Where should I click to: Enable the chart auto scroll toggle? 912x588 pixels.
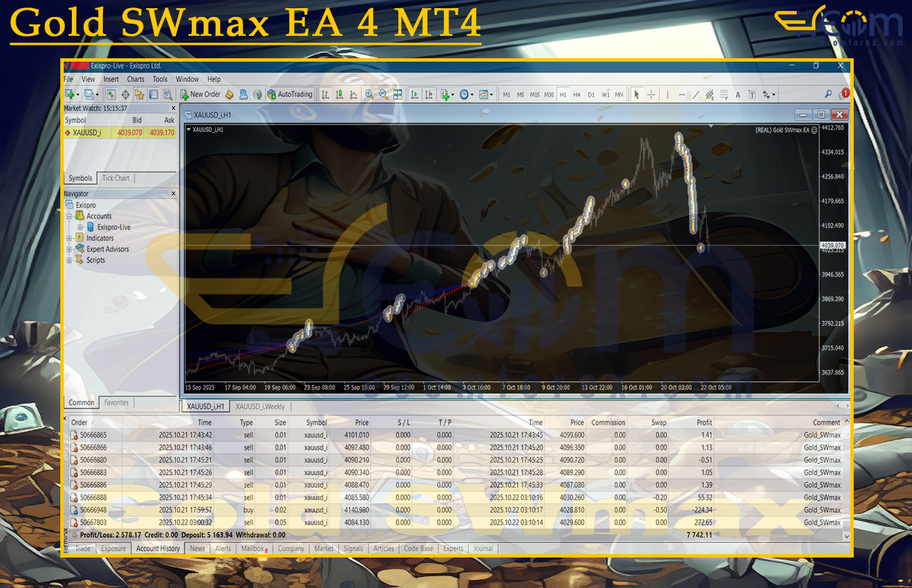(414, 95)
